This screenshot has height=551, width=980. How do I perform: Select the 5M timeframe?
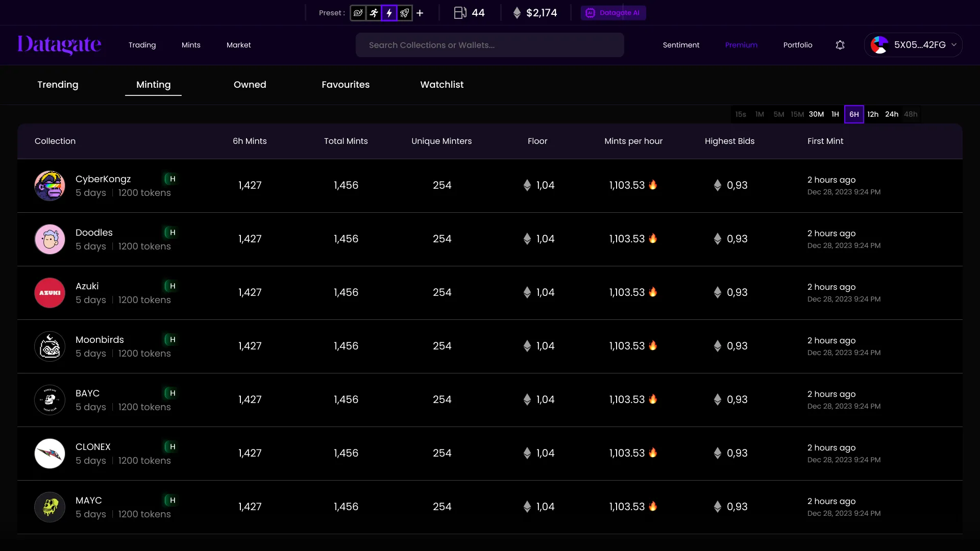(778, 114)
